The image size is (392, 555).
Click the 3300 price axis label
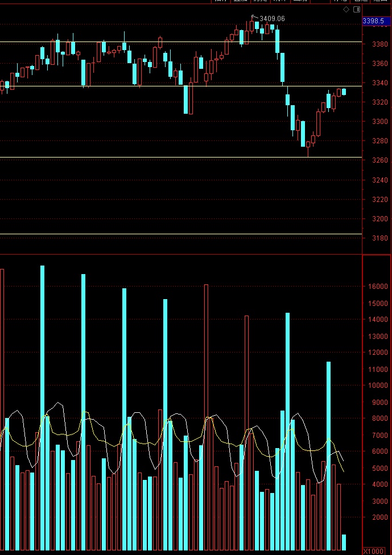[380, 122]
